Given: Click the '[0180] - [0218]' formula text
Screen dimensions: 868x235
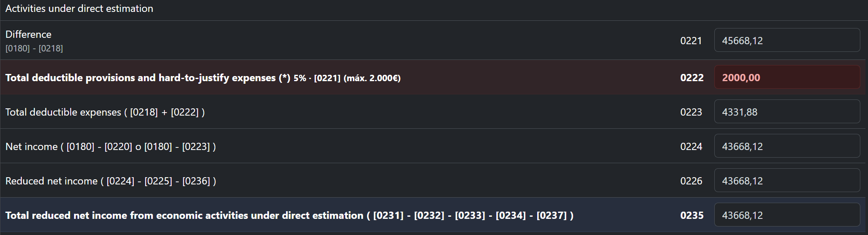Looking at the screenshot, I should tap(34, 48).
